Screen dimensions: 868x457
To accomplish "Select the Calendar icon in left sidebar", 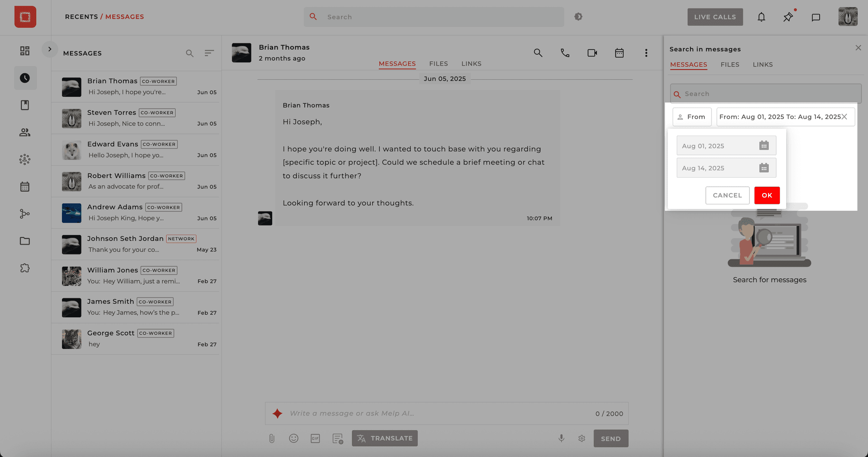I will tap(25, 186).
